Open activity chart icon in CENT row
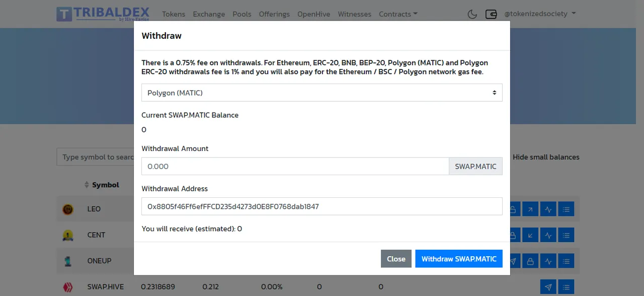This screenshot has width=644, height=296. tap(548, 235)
